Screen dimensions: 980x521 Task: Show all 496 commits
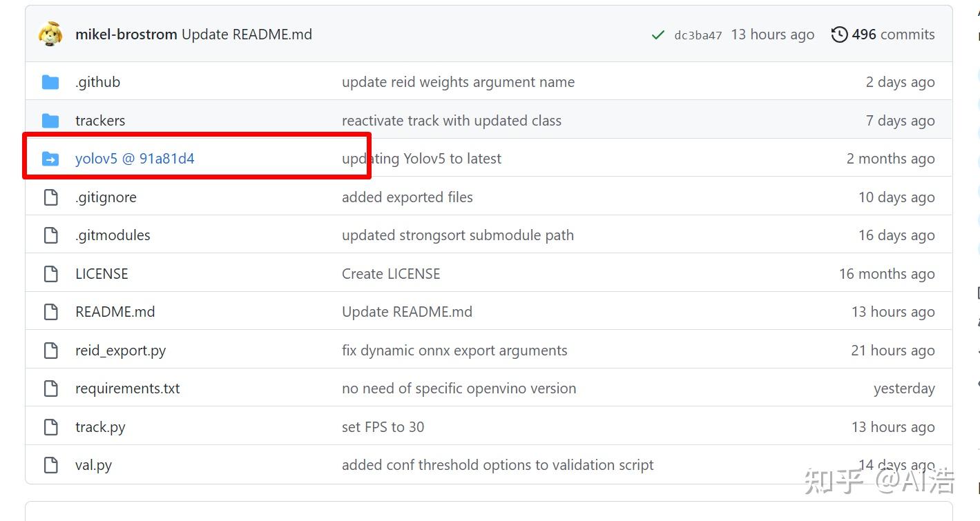pos(893,35)
